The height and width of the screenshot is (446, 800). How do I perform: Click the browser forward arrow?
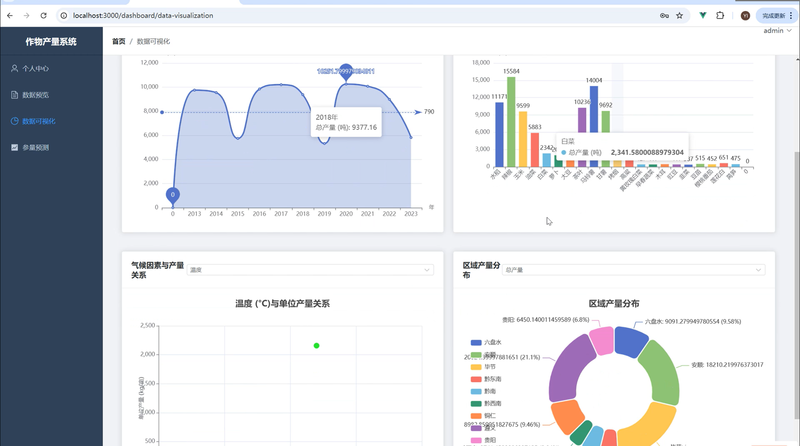point(27,15)
